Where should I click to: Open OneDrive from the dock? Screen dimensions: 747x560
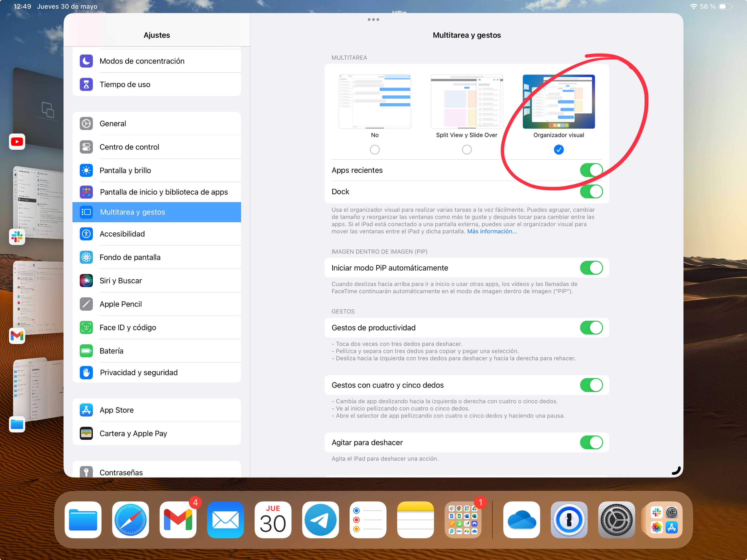click(521, 520)
